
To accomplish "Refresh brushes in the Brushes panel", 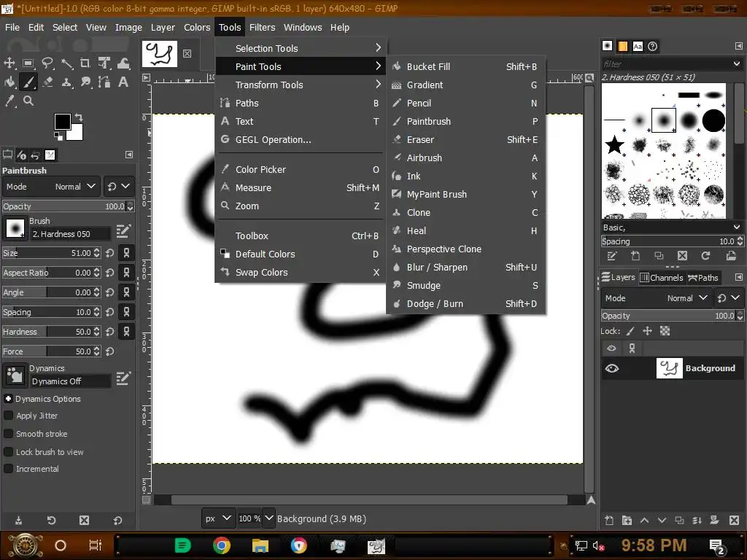I will pos(705,256).
